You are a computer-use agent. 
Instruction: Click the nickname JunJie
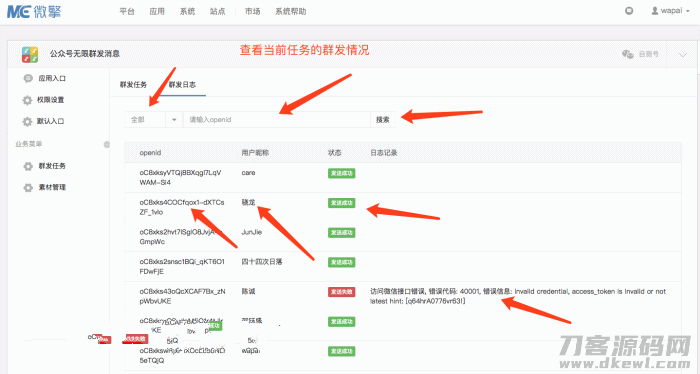[252, 232]
